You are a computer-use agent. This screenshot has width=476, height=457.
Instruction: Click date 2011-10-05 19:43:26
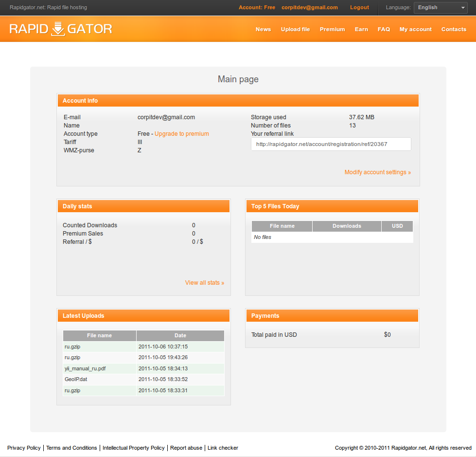[x=163, y=357]
